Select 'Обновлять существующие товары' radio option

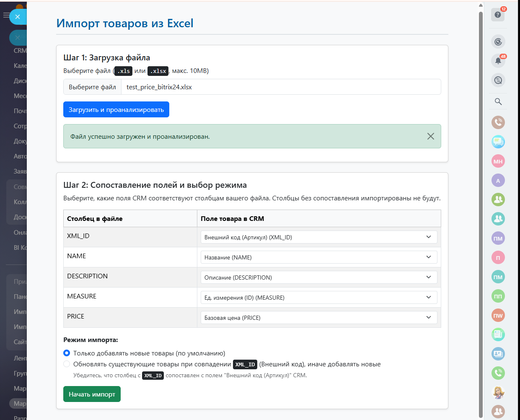pos(67,364)
